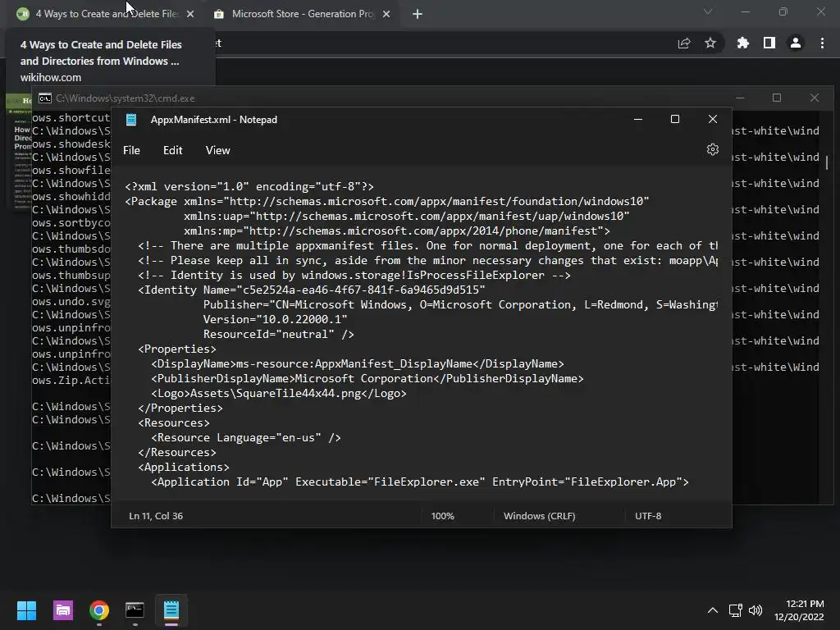Share this page via Chrome share icon
The image size is (840, 630).
(684, 43)
